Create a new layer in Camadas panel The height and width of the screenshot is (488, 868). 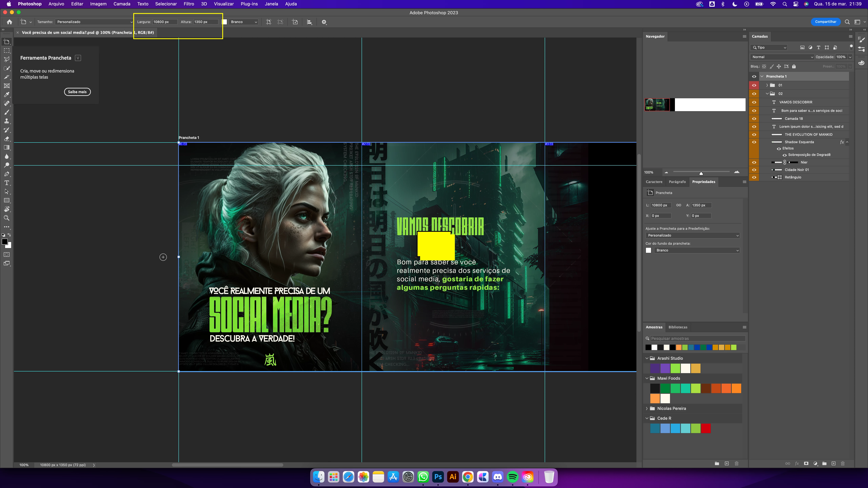[833, 463]
